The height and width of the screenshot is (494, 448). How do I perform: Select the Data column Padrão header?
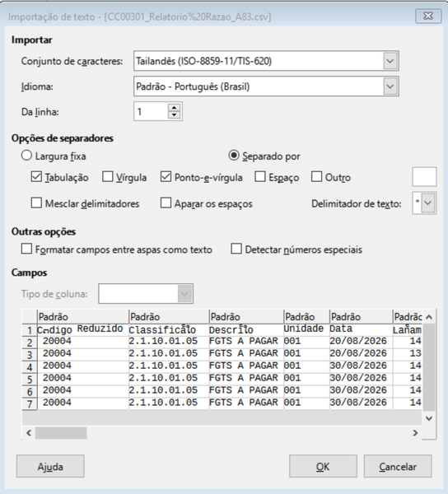tap(361, 317)
